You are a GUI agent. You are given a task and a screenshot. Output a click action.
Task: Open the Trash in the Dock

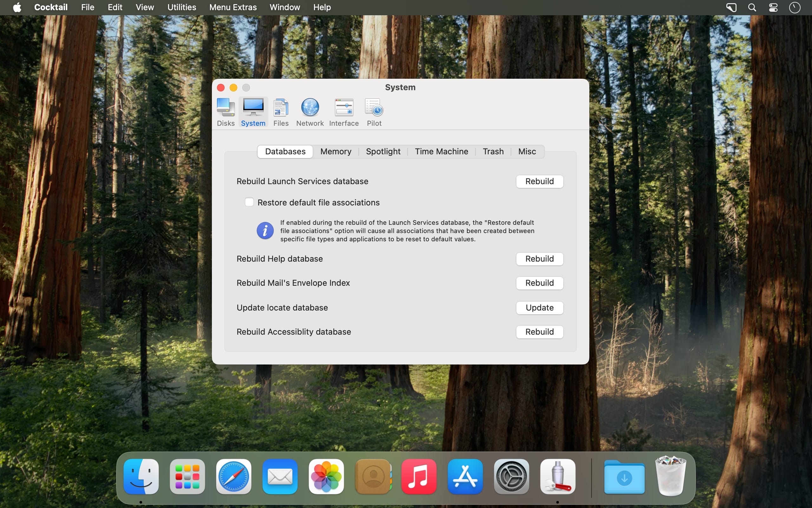point(671,476)
